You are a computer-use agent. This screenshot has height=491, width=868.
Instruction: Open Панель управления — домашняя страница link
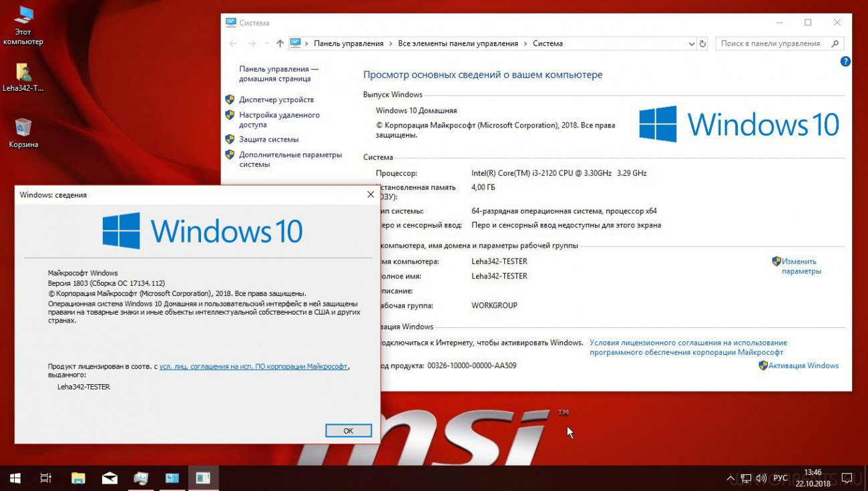[x=279, y=73]
